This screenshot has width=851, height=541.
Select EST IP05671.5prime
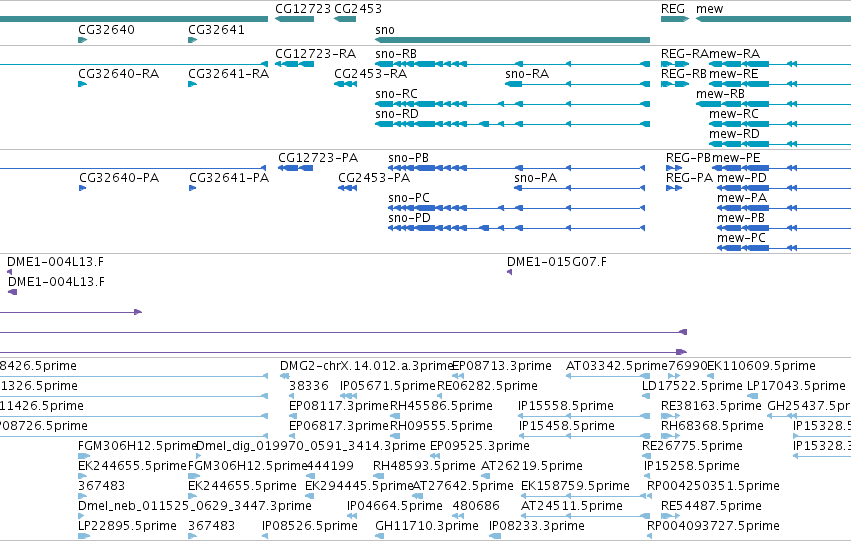click(x=388, y=386)
